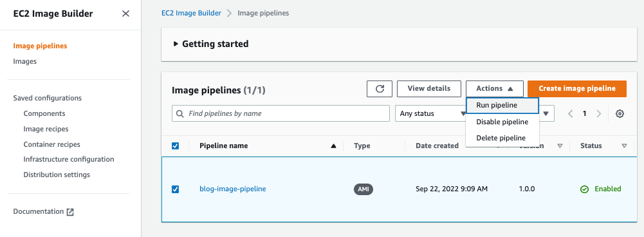Image resolution: width=644 pixels, height=237 pixels.
Task: Click the Version column sort arrow
Action: click(560, 146)
